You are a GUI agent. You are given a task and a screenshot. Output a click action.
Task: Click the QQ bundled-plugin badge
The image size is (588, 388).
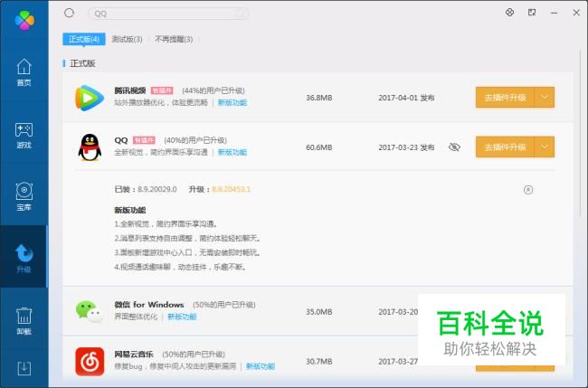[144, 140]
